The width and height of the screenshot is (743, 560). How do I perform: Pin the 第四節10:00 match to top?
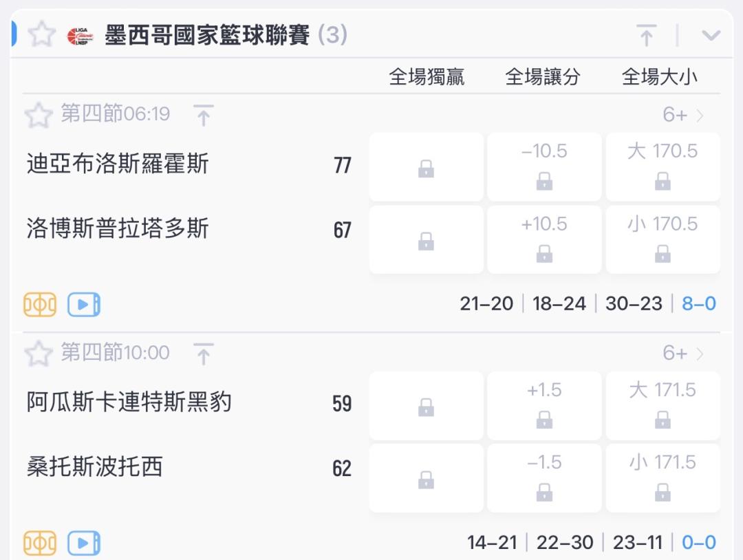204,354
